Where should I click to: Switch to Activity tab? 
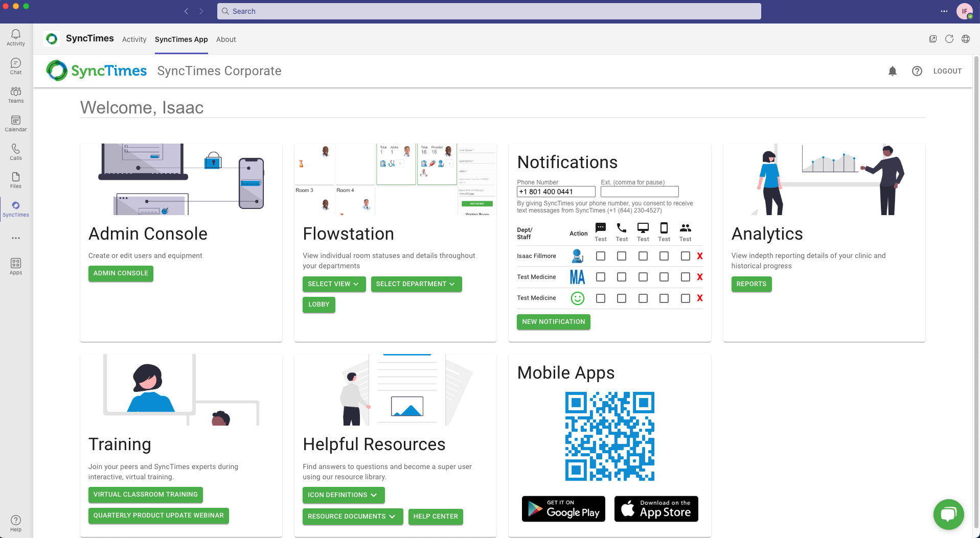(134, 39)
